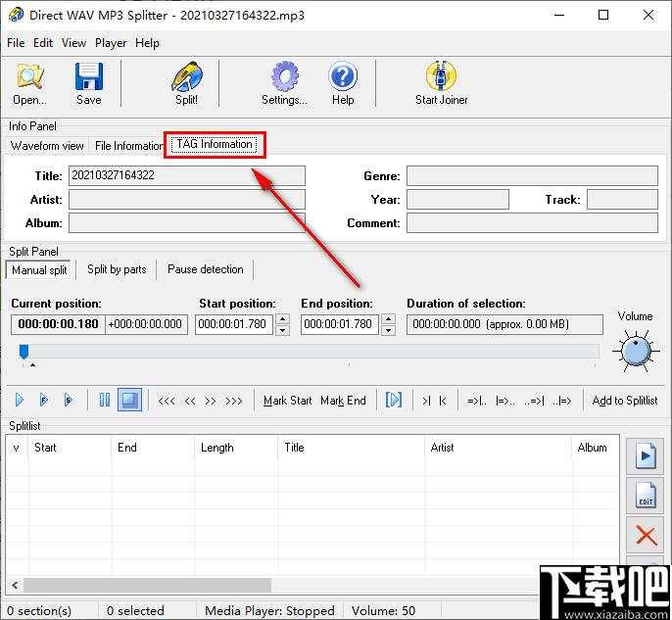Viewport: 672px width, 620px height.
Task: Click the ..|=> navigation button
Action: (x=562, y=401)
